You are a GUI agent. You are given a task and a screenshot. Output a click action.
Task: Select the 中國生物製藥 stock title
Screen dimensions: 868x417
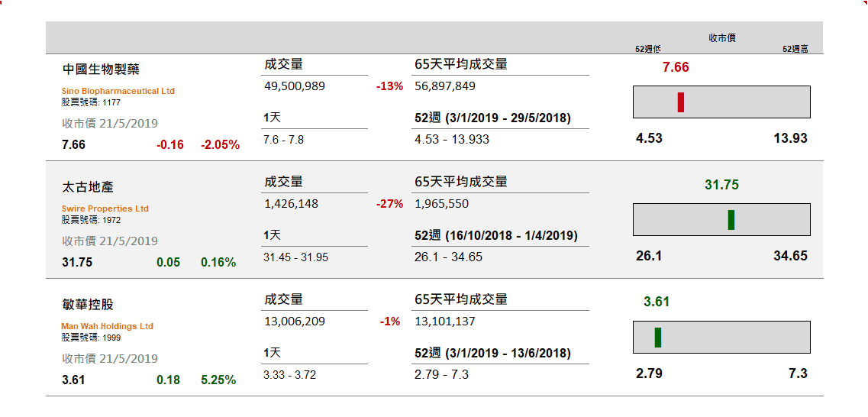[101, 69]
